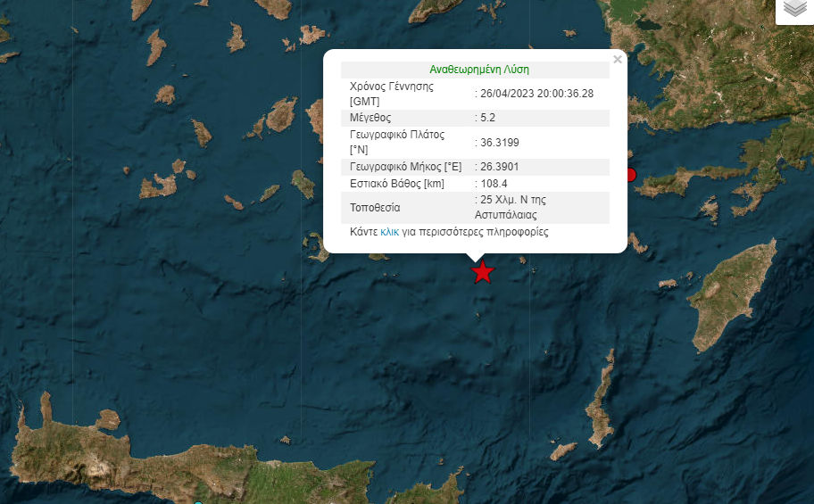Click the cyan marker at Crete's south coast
814x504 pixels.
click(x=198, y=502)
